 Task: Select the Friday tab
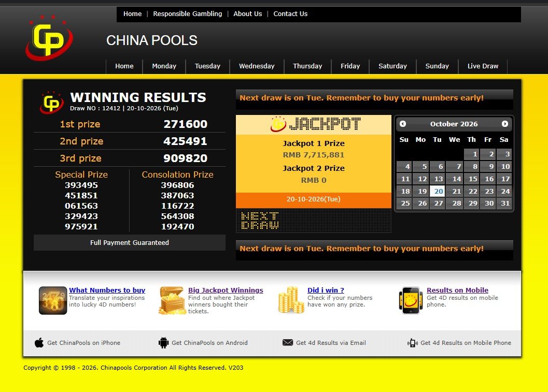point(350,66)
